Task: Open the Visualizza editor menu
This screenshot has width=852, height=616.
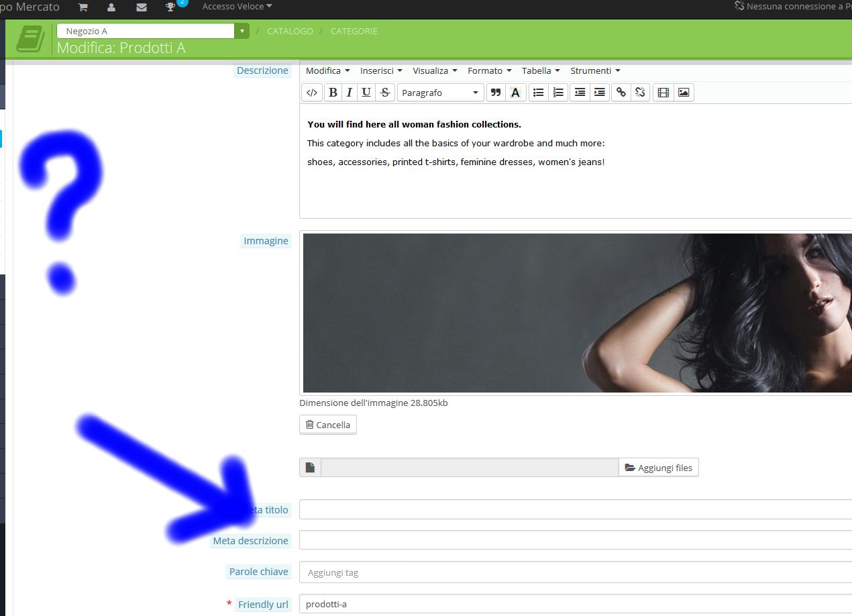Action: [x=435, y=70]
